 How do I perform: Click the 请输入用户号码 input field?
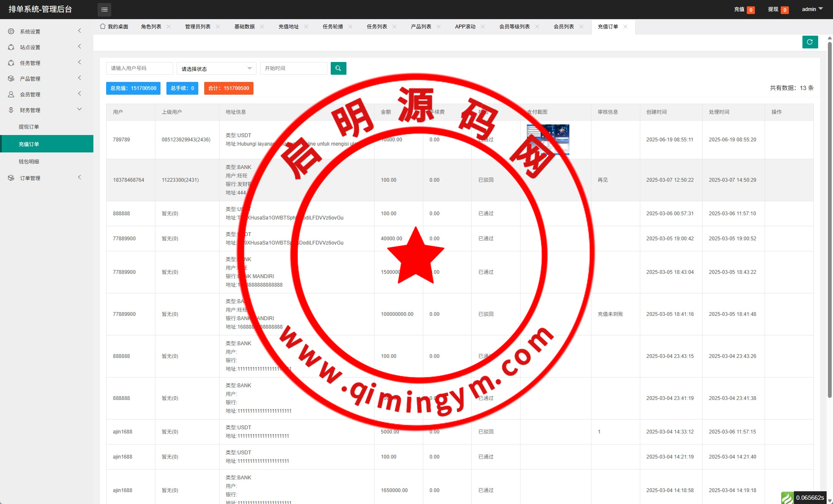pyautogui.click(x=139, y=68)
